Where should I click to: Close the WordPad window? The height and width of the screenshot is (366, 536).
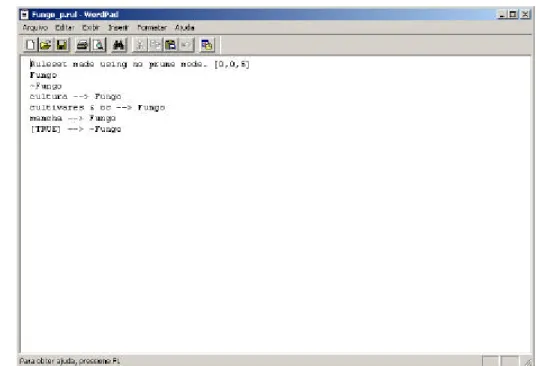click(525, 15)
